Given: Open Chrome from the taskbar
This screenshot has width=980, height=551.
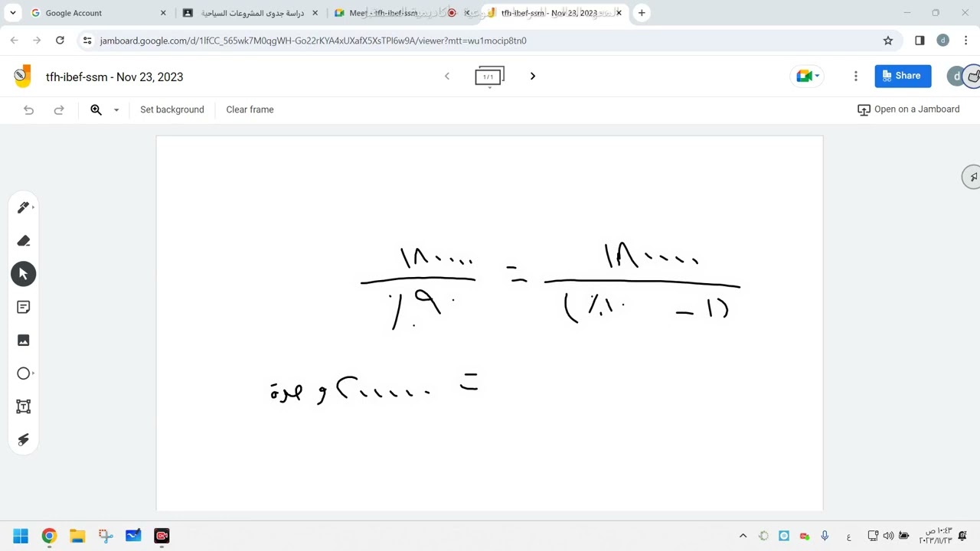Looking at the screenshot, I should pyautogui.click(x=49, y=536).
